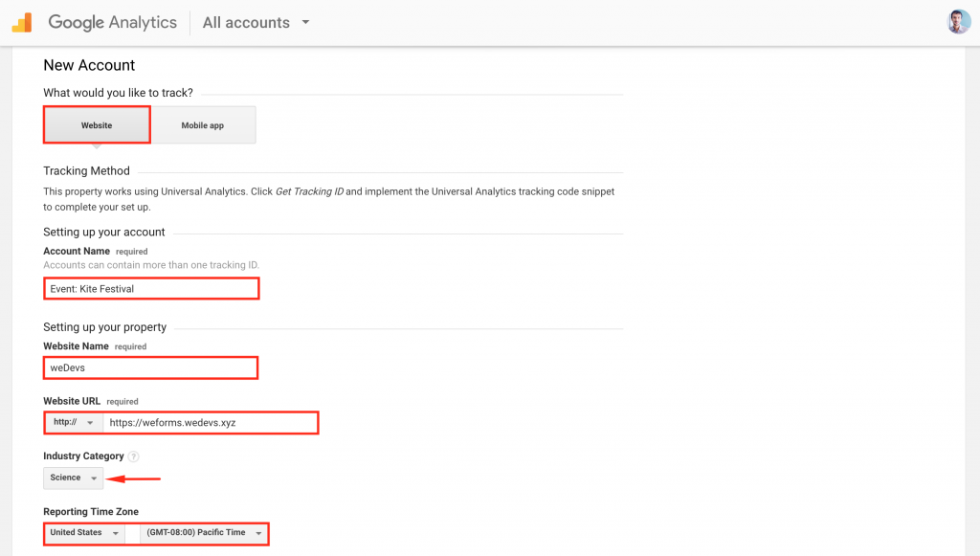This screenshot has width=980, height=556.
Task: Open the Science industry category dropdown
Action: (73, 478)
